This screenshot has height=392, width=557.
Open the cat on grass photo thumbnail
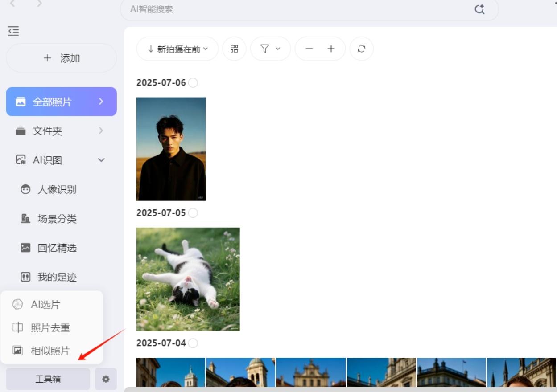(188, 279)
